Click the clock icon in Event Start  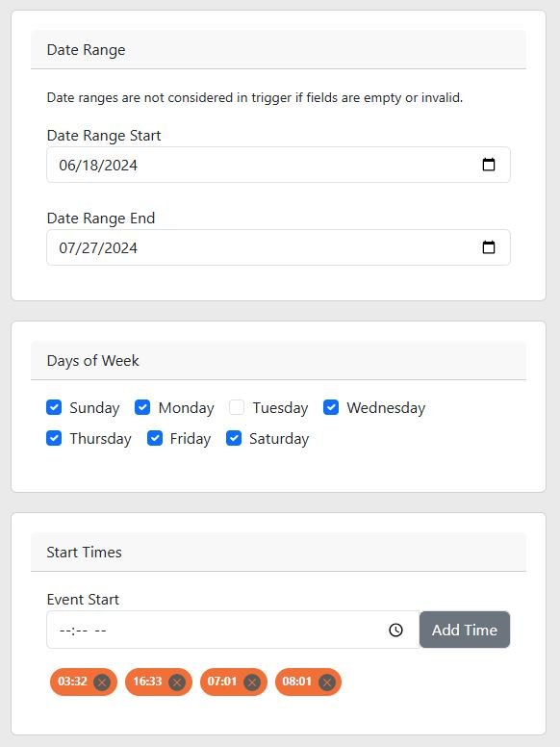(395, 630)
